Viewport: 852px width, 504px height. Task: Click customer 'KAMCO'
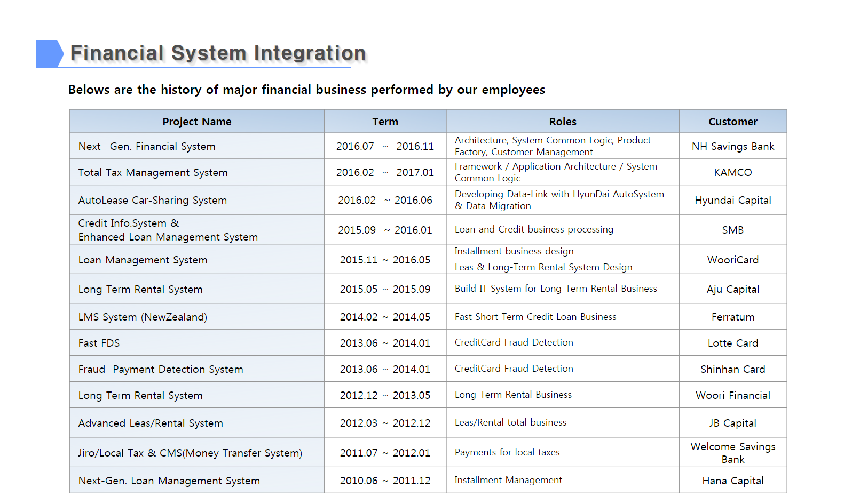click(733, 172)
